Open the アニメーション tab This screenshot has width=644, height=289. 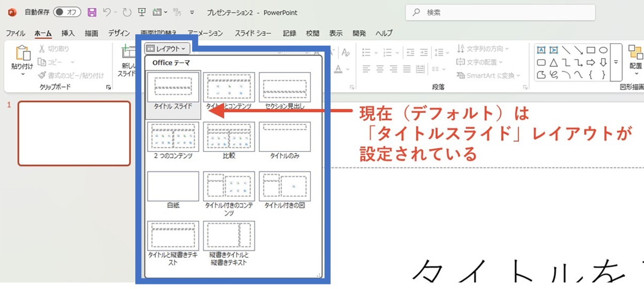[x=205, y=33]
